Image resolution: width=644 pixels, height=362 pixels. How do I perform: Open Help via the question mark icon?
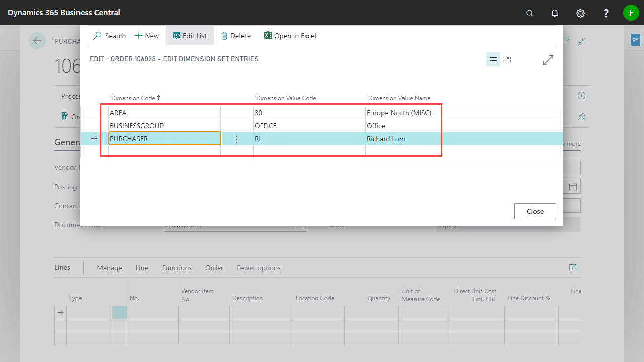click(606, 13)
